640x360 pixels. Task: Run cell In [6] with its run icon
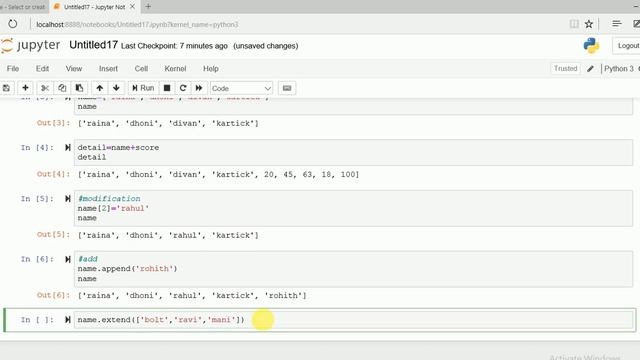click(x=68, y=259)
